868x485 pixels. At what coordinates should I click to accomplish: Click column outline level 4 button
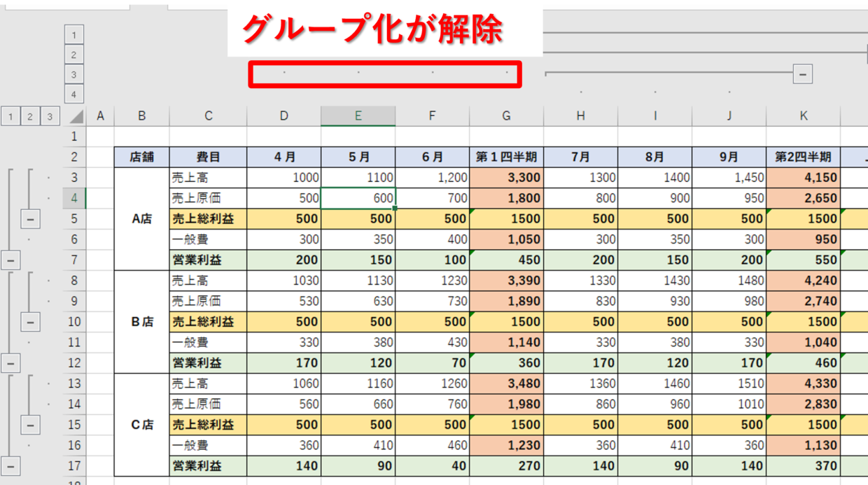[74, 94]
